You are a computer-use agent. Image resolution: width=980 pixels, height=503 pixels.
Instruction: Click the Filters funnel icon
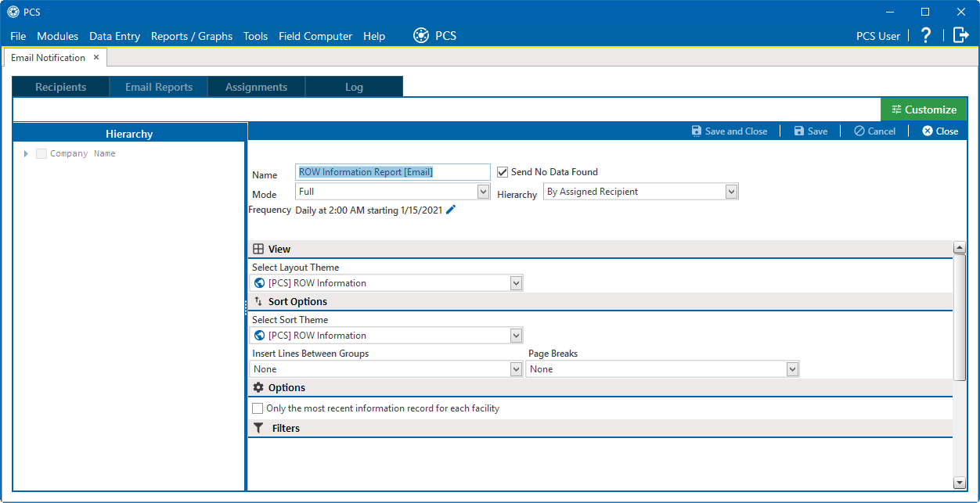click(258, 428)
